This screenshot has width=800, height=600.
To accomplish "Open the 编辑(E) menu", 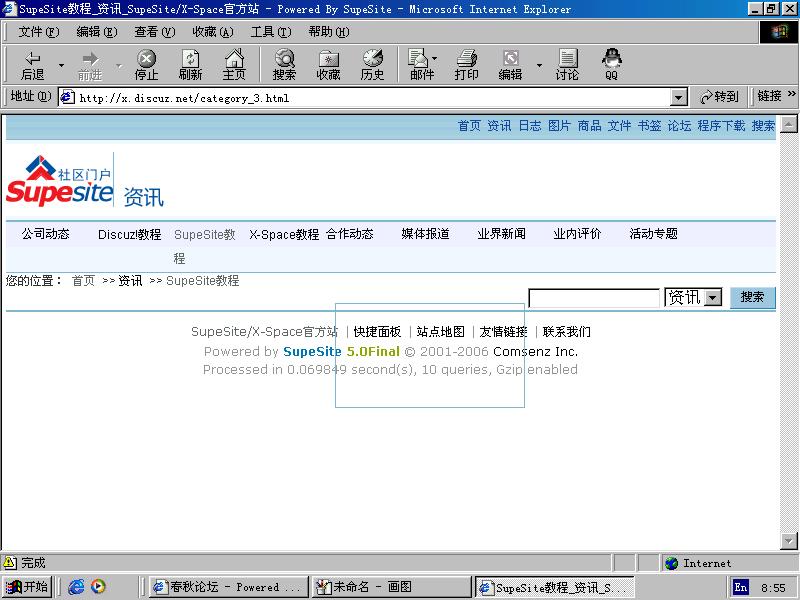I will (97, 32).
